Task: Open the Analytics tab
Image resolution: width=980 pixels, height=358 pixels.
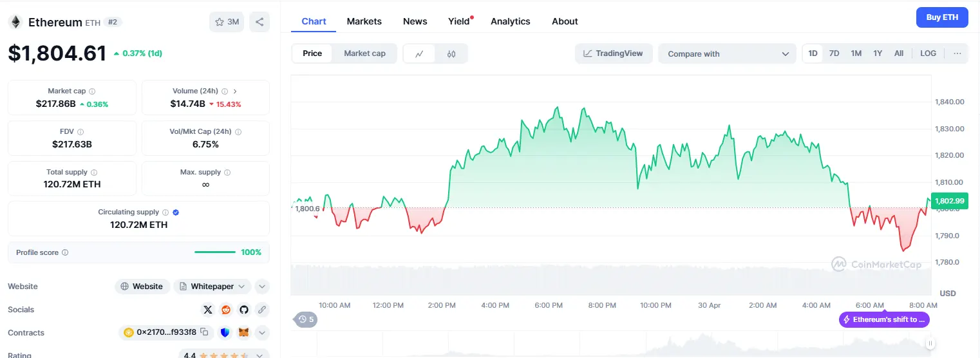Action: click(510, 21)
